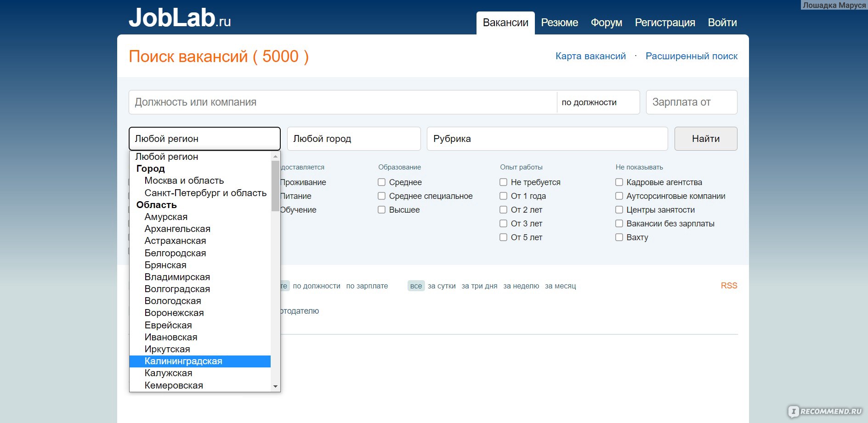This screenshot has width=868, height=423.
Task: Check 'От 1 года' experience
Action: 504,196
